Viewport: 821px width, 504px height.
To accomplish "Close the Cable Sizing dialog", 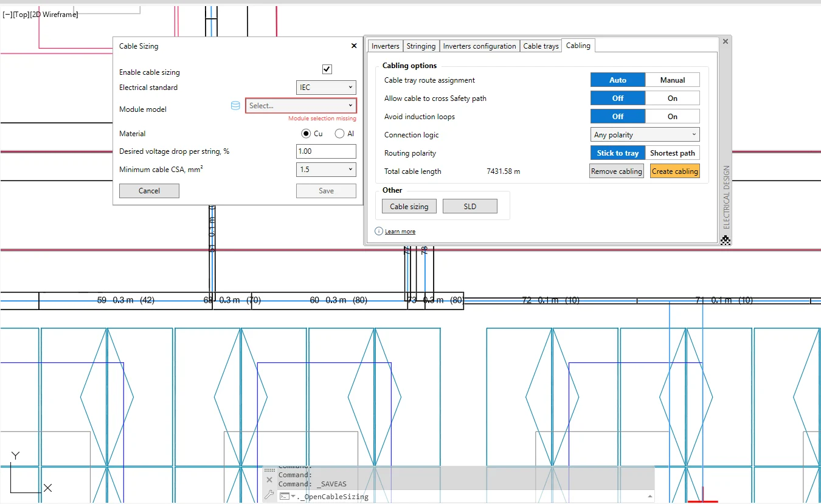I will 354,46.
